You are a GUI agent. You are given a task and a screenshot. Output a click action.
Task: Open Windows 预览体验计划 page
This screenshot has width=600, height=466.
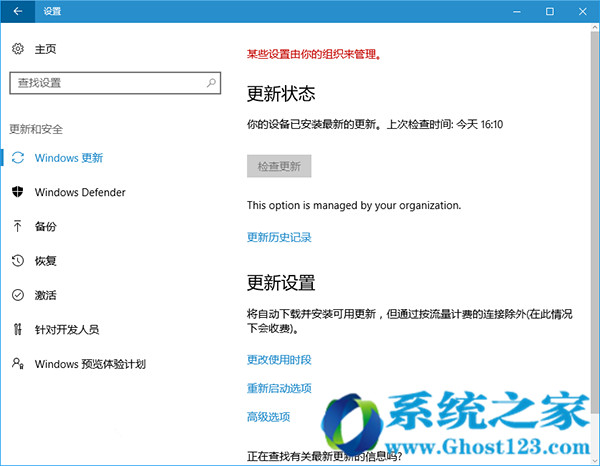pyautogui.click(x=90, y=364)
